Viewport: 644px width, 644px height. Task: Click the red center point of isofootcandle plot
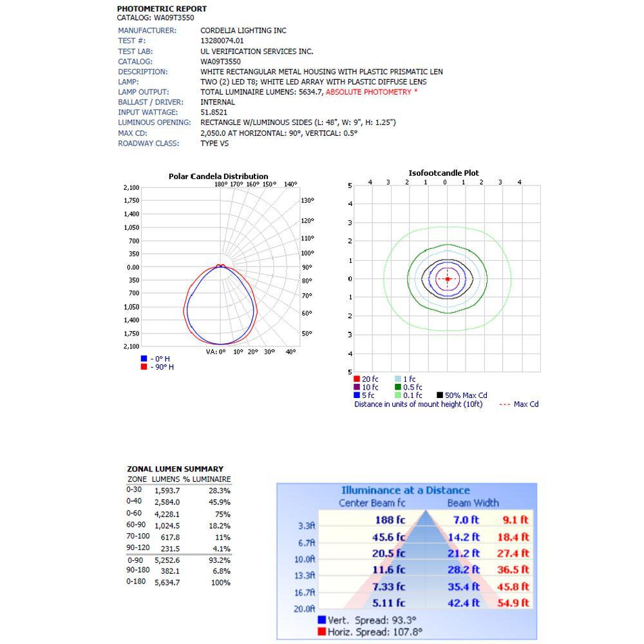[448, 279]
